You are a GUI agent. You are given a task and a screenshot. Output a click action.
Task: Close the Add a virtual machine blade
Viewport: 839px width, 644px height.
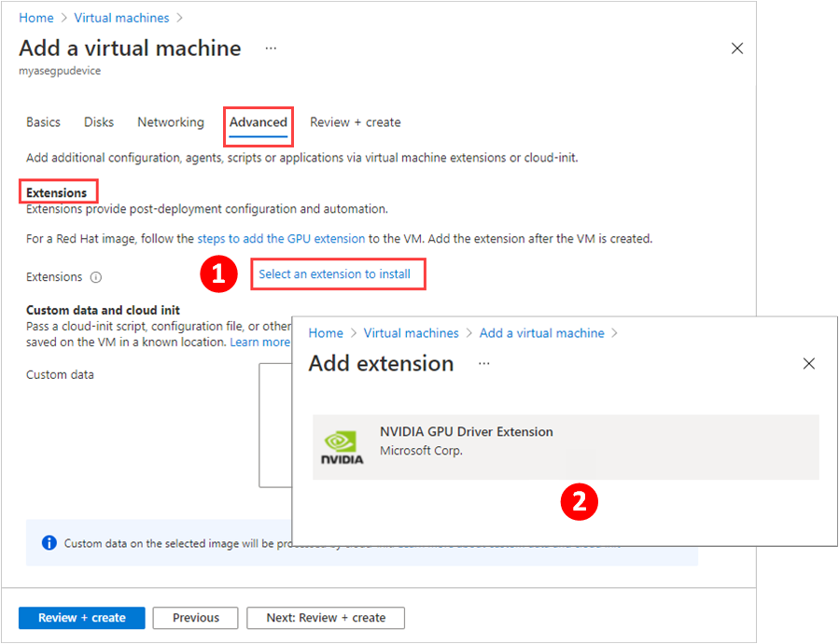point(736,48)
